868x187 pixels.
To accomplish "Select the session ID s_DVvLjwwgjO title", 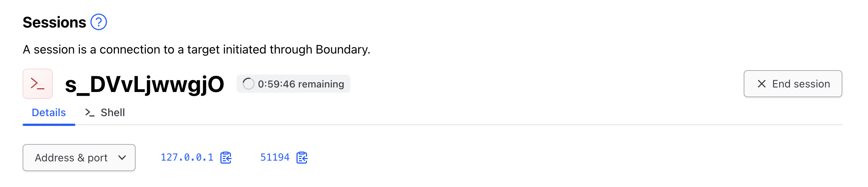I will pos(144,84).
